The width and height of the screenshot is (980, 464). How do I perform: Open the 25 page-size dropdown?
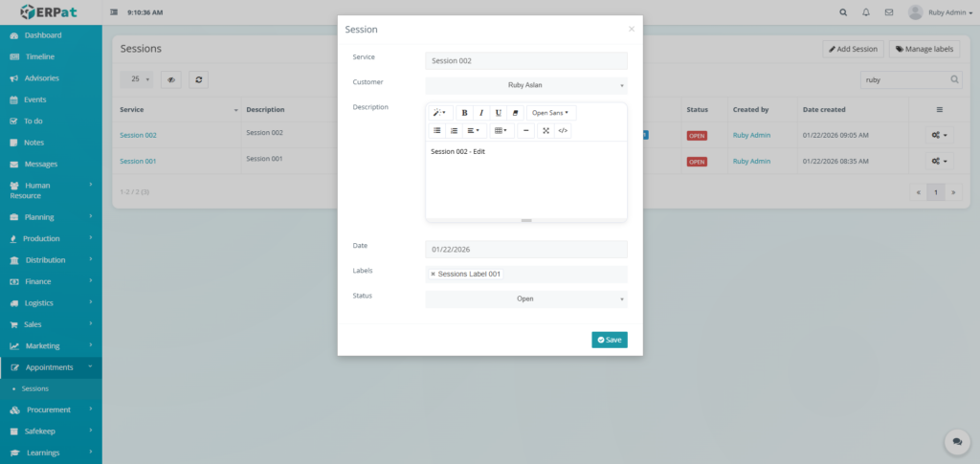coord(136,79)
